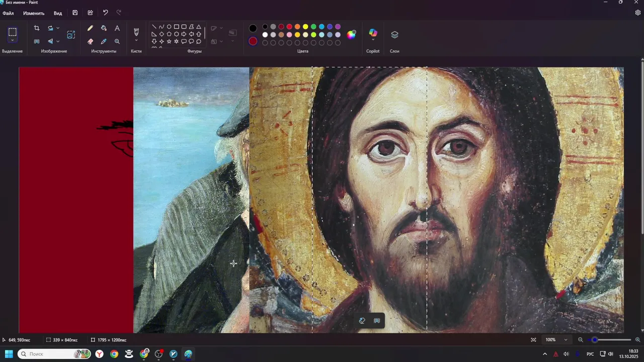Pick the triangle shape
644x362 pixels.
click(x=199, y=27)
